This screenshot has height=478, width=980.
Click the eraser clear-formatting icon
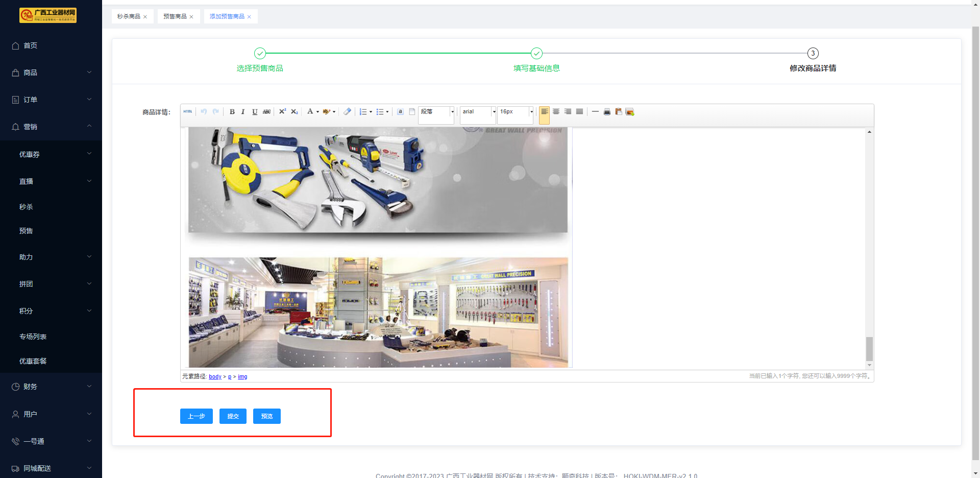(x=347, y=112)
